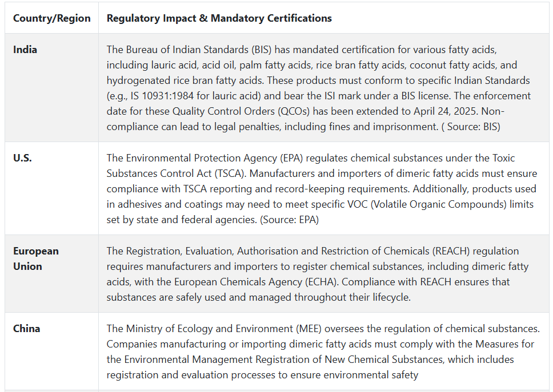
Task: Click the Country/Region column header
Action: [x=52, y=18]
